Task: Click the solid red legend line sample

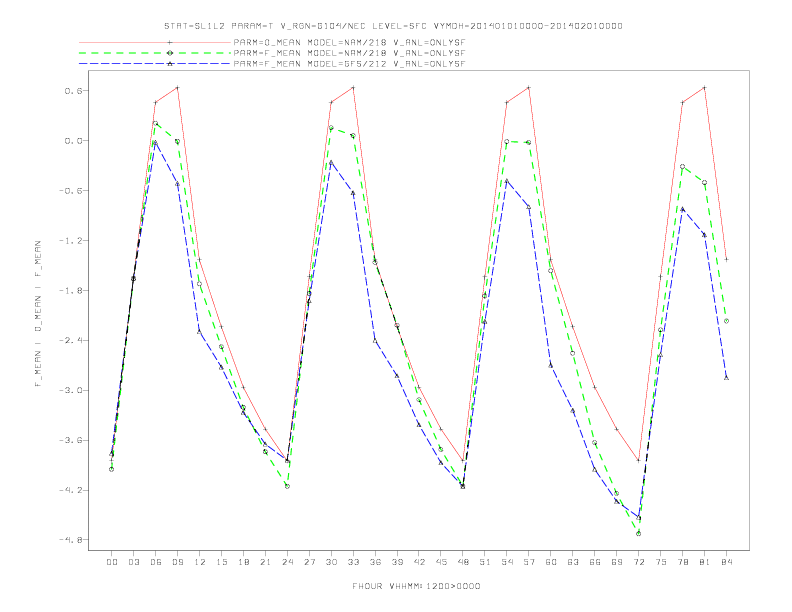Action: 155,42
